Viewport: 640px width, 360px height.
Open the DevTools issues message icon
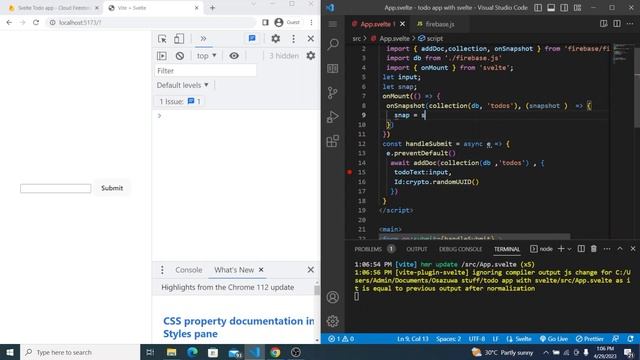(x=252, y=38)
